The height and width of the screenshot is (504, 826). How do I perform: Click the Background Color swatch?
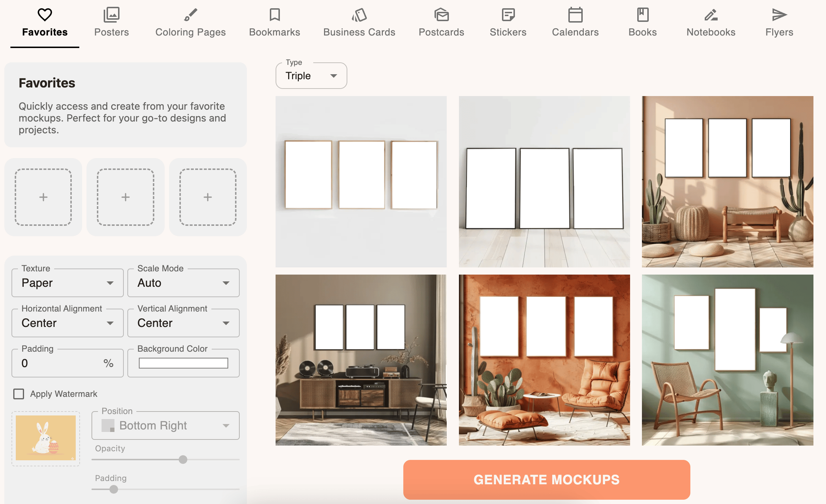pos(183,363)
